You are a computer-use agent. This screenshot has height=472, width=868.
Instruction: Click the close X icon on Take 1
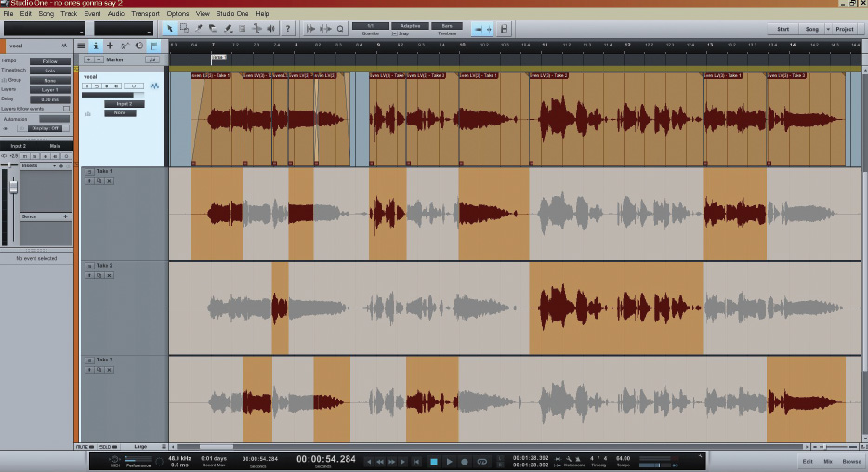point(109,181)
